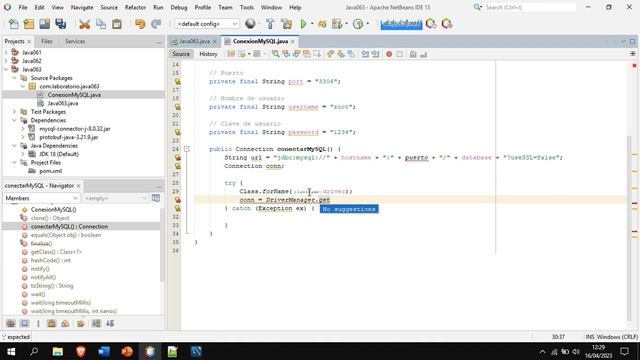Open the File menu

pyautogui.click(x=23, y=7)
